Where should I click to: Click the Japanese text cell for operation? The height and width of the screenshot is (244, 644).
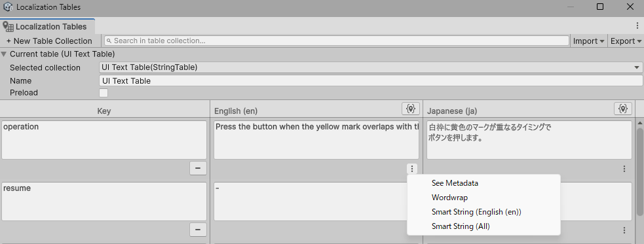tap(529, 140)
